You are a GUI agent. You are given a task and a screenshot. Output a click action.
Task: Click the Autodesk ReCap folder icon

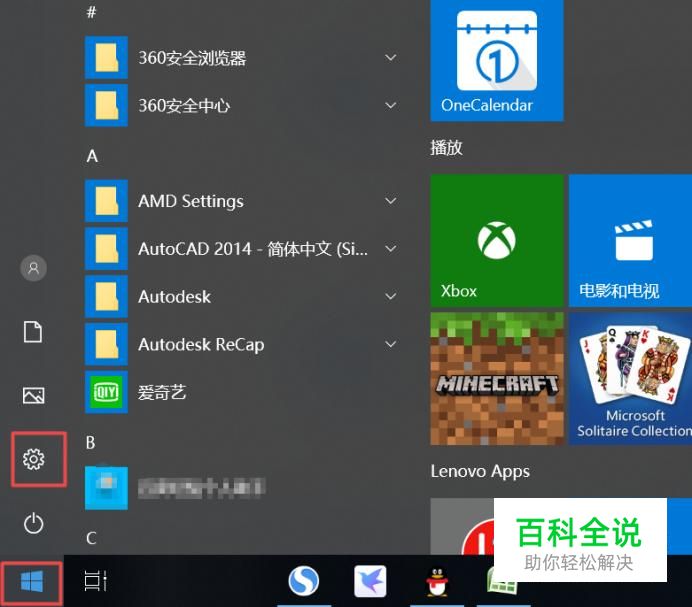(x=106, y=344)
